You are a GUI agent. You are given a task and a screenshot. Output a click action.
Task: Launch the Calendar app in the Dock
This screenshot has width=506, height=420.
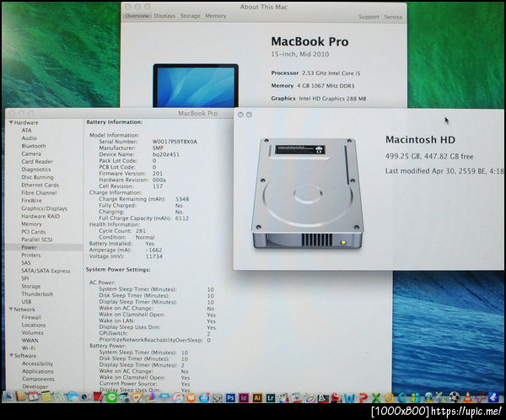33,396
